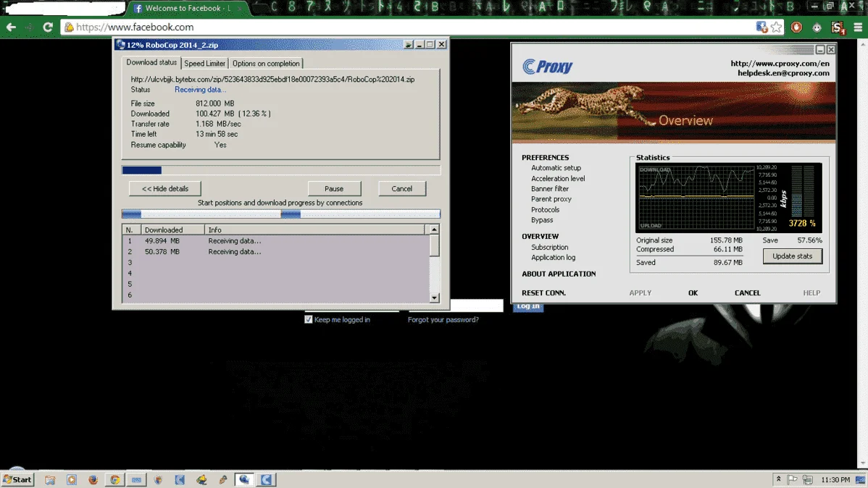This screenshot has width=868, height=488.
Task: Open Application log under Overview
Action: [x=553, y=257]
